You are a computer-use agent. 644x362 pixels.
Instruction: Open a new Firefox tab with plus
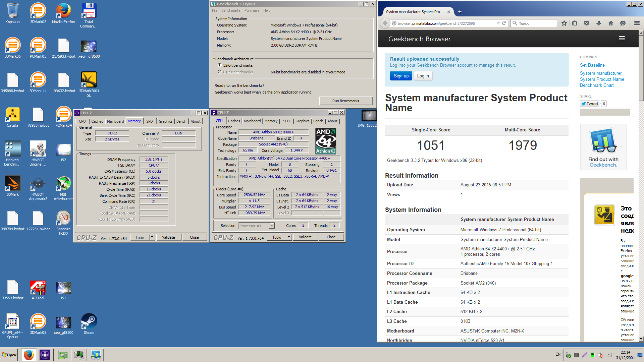pyautogui.click(x=460, y=12)
